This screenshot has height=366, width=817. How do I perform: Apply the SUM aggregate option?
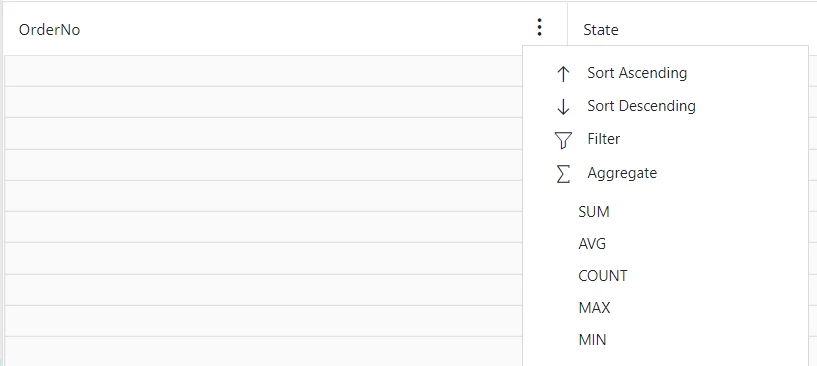click(x=593, y=212)
